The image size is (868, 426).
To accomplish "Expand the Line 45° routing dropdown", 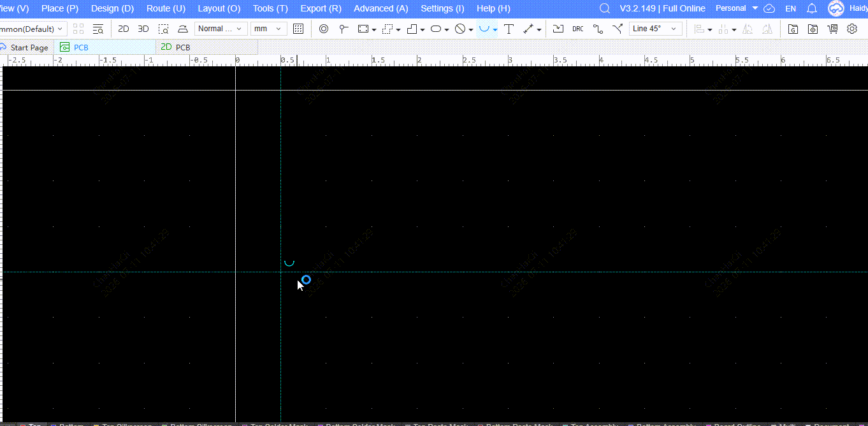I will point(655,29).
